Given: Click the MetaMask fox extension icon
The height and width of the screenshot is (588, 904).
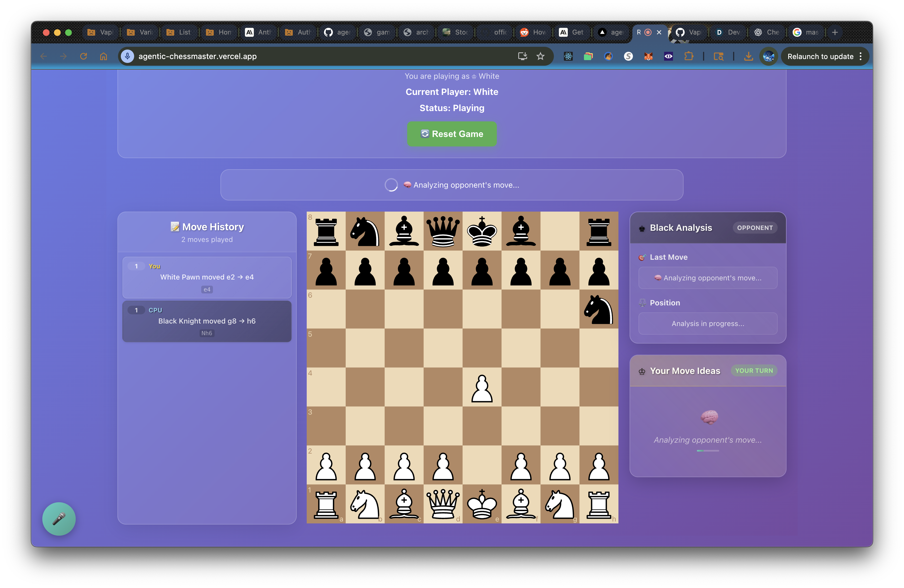Looking at the screenshot, I should pyautogui.click(x=648, y=56).
